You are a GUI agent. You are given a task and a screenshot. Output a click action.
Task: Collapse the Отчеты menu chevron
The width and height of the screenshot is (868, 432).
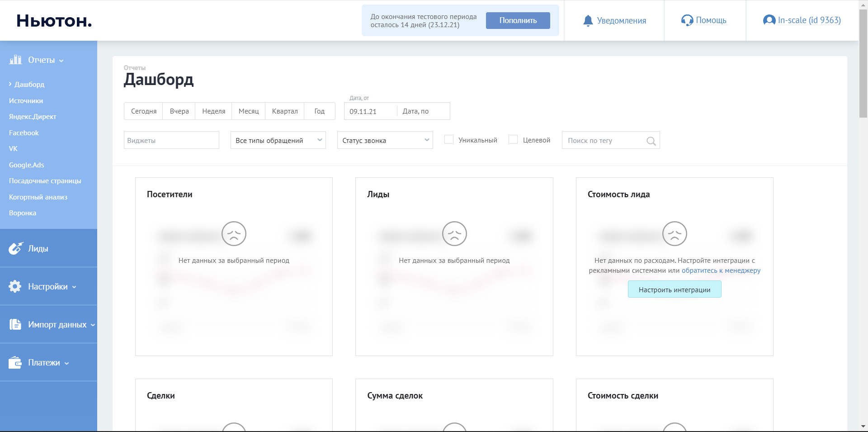coord(61,61)
